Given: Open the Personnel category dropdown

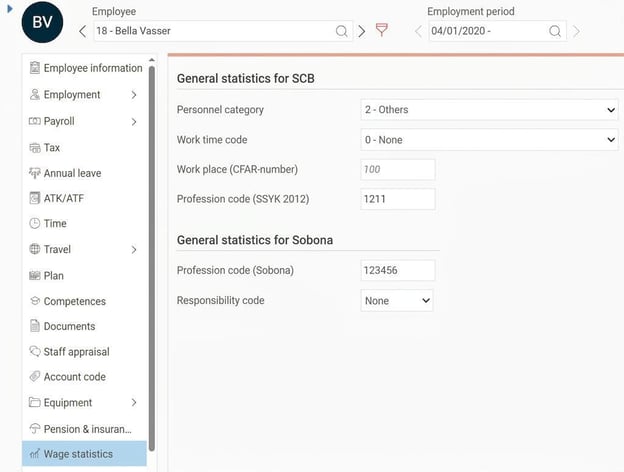Looking at the screenshot, I should pyautogui.click(x=489, y=110).
